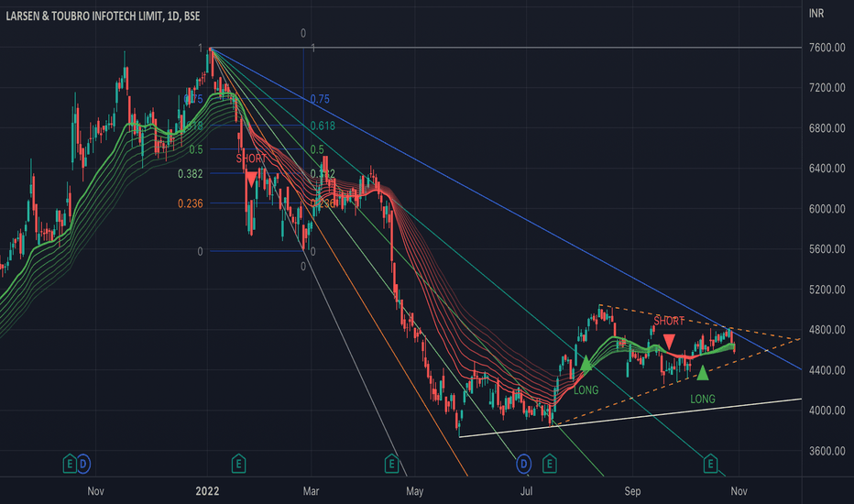Click the 4800.00 price axis label
Screen dimensions: 854x504
827,330
